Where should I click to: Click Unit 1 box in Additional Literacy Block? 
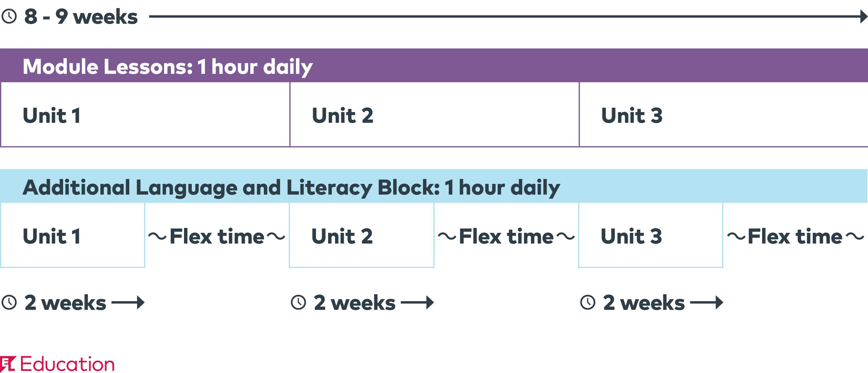72,235
